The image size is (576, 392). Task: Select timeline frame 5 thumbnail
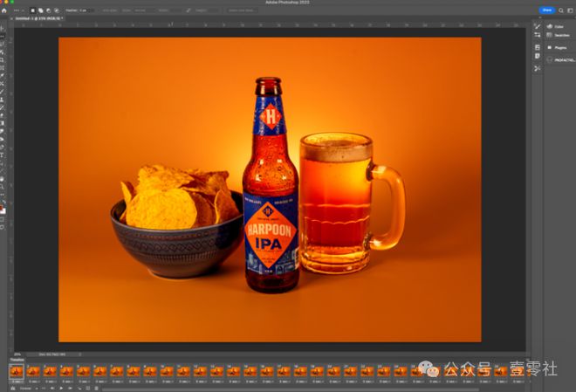[83, 371]
